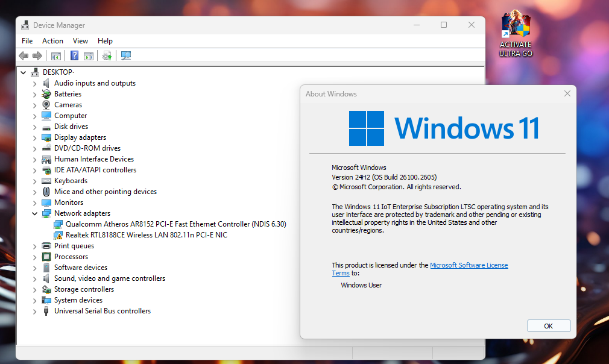Click the DVD/CD-ROM drives icon

46,148
